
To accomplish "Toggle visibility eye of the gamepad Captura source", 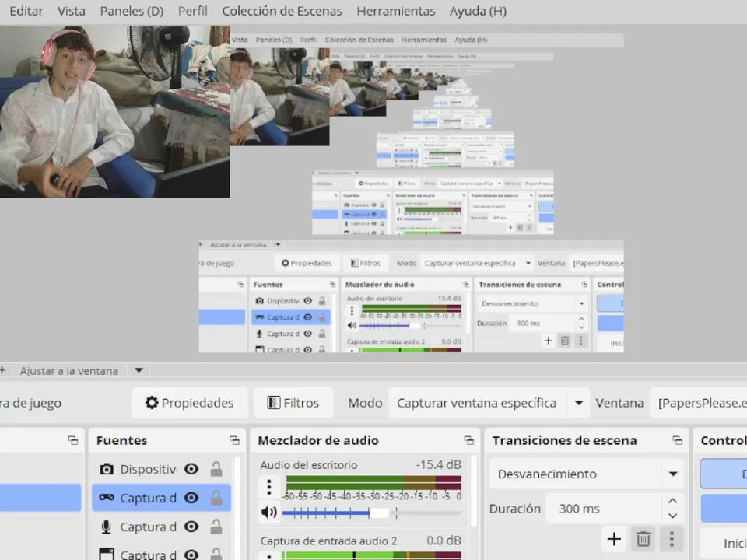I will (x=191, y=498).
